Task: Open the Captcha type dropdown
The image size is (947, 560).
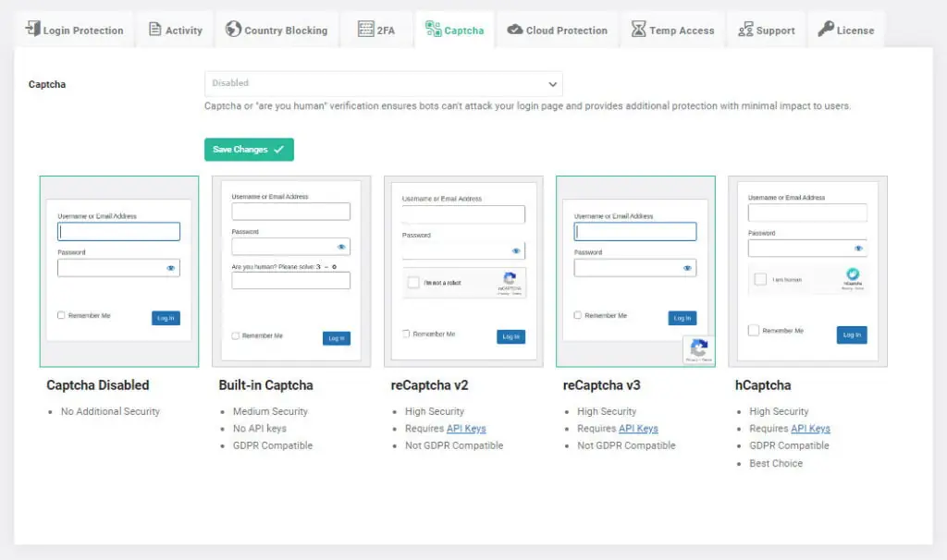Action: pyautogui.click(x=383, y=83)
